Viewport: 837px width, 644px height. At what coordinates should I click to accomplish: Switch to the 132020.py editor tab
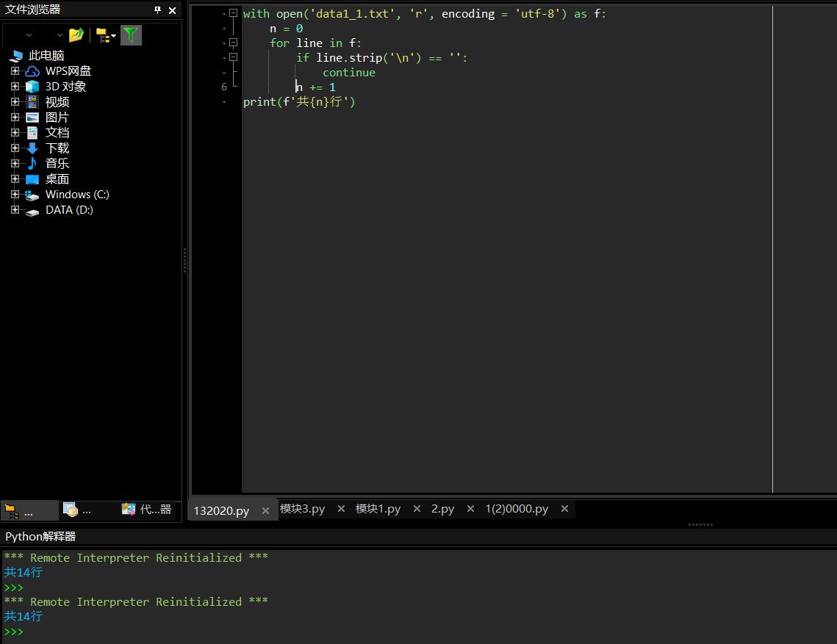(x=221, y=510)
